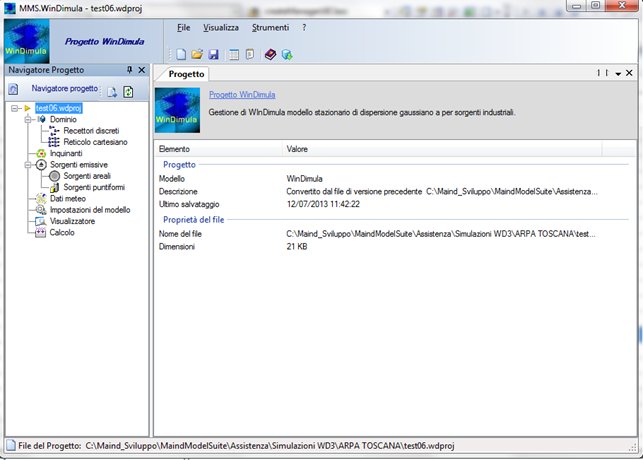
Task: Open the purple help book icon
Action: (270, 54)
